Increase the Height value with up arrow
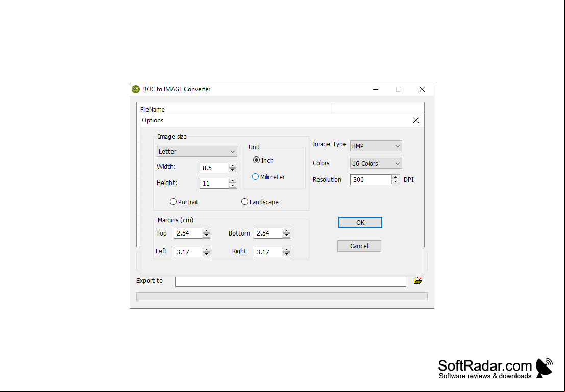 pos(232,180)
